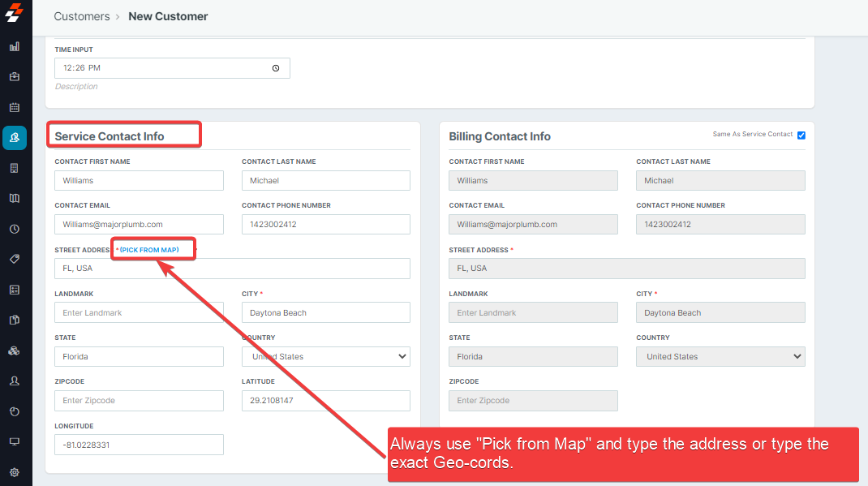Open the clock timesheet icon in sidebar
The image size is (868, 486).
click(x=15, y=229)
